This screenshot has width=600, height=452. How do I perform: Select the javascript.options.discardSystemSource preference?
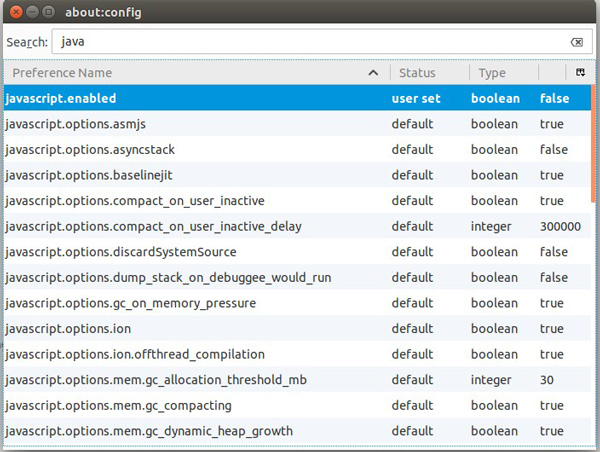tap(297, 252)
